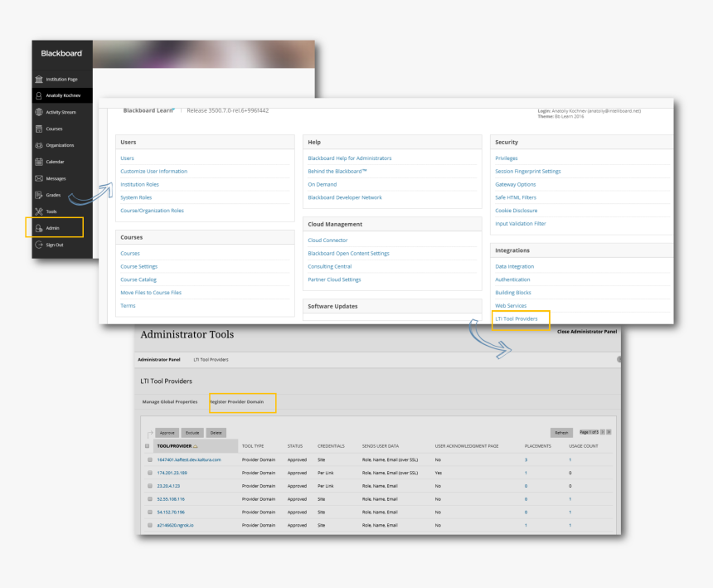Open the Manage Global Properties tab
This screenshot has height=588, width=713.
point(170,401)
